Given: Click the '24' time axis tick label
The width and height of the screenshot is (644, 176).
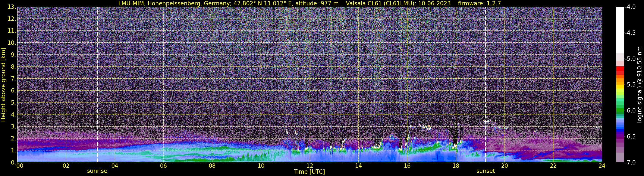Looking at the screenshot, I should [x=602, y=166].
